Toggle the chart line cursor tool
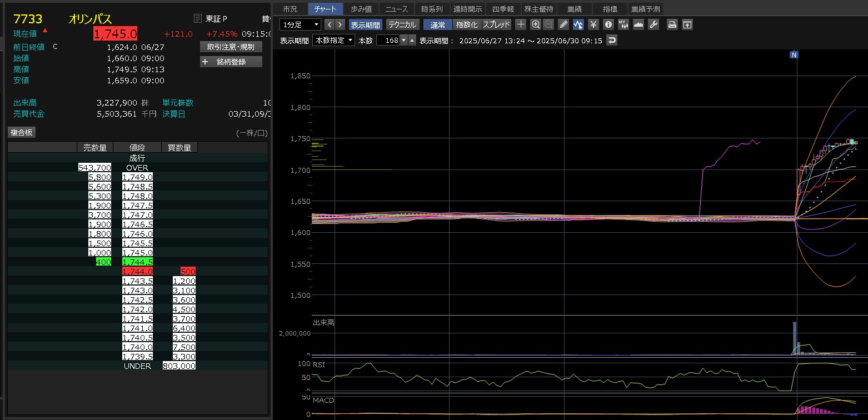Viewport: 868px width, 420px height. click(x=578, y=24)
